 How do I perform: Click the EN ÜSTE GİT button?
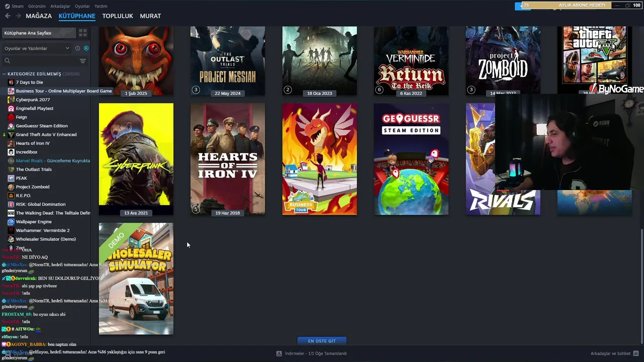(x=322, y=341)
